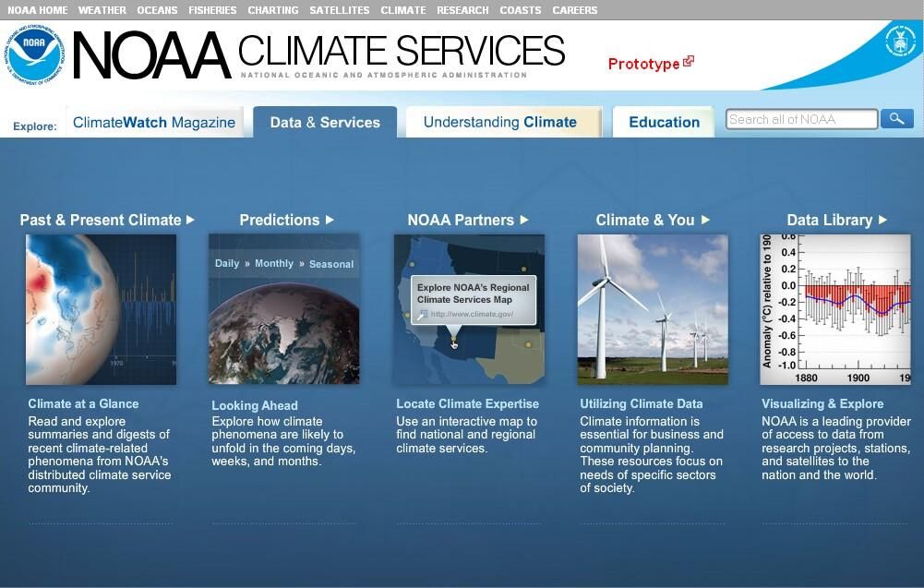The image size is (924, 588).
Task: Open the Utilizing Climate Data link
Action: (641, 403)
